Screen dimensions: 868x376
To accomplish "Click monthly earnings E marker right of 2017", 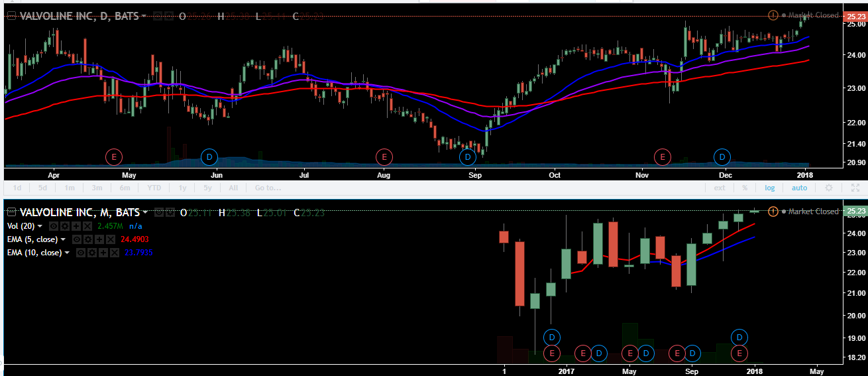I will pos(583,353).
